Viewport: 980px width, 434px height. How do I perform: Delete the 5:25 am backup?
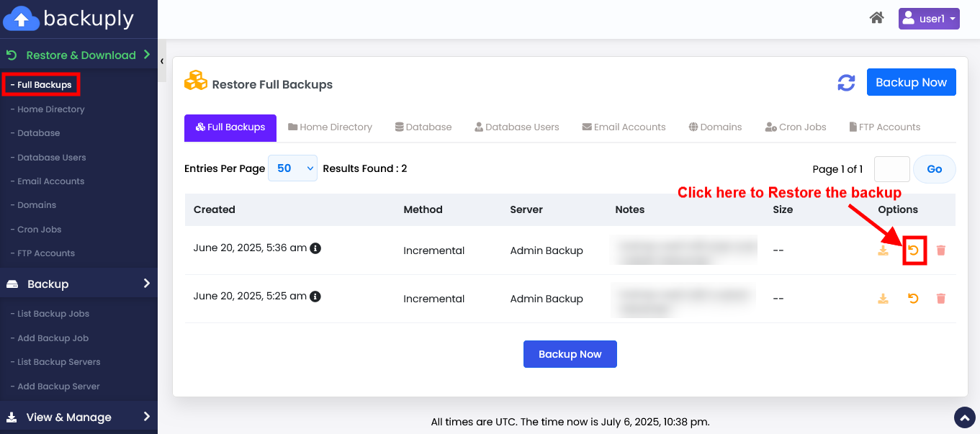(x=940, y=299)
